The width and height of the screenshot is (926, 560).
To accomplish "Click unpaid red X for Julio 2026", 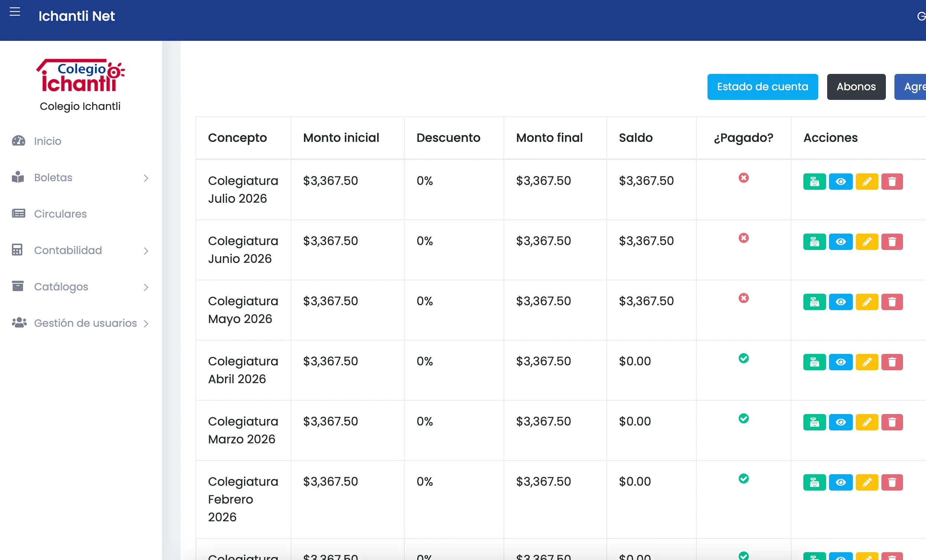I will click(x=743, y=178).
